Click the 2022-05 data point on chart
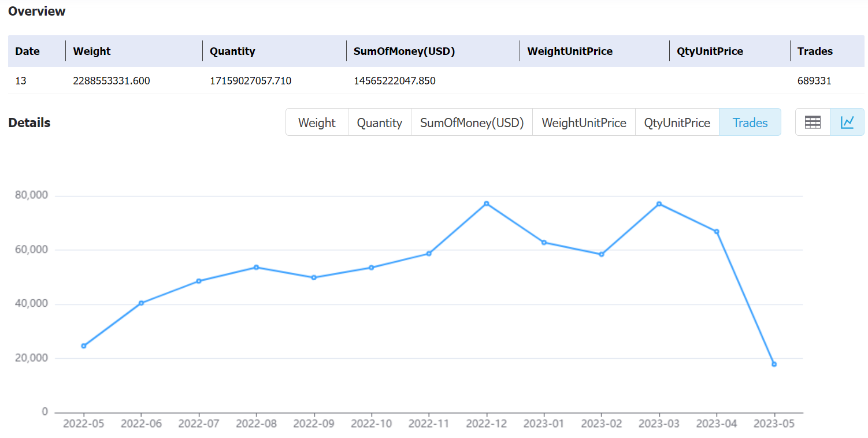Image resolution: width=868 pixels, height=438 pixels. (84, 346)
